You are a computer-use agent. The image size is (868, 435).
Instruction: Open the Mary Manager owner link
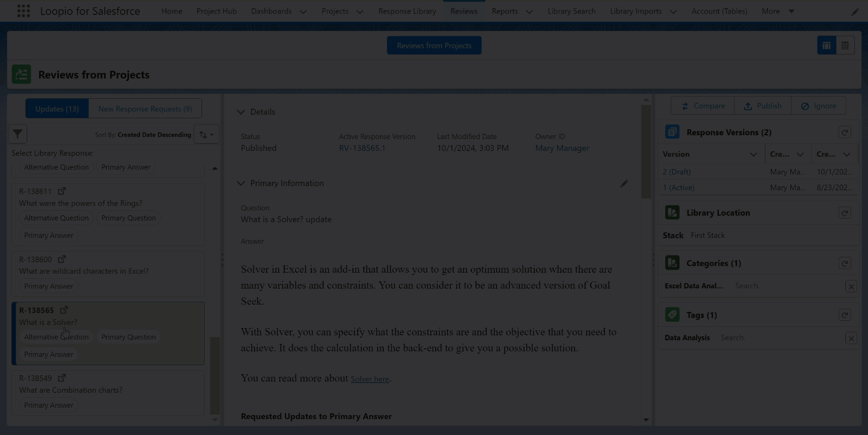(562, 148)
